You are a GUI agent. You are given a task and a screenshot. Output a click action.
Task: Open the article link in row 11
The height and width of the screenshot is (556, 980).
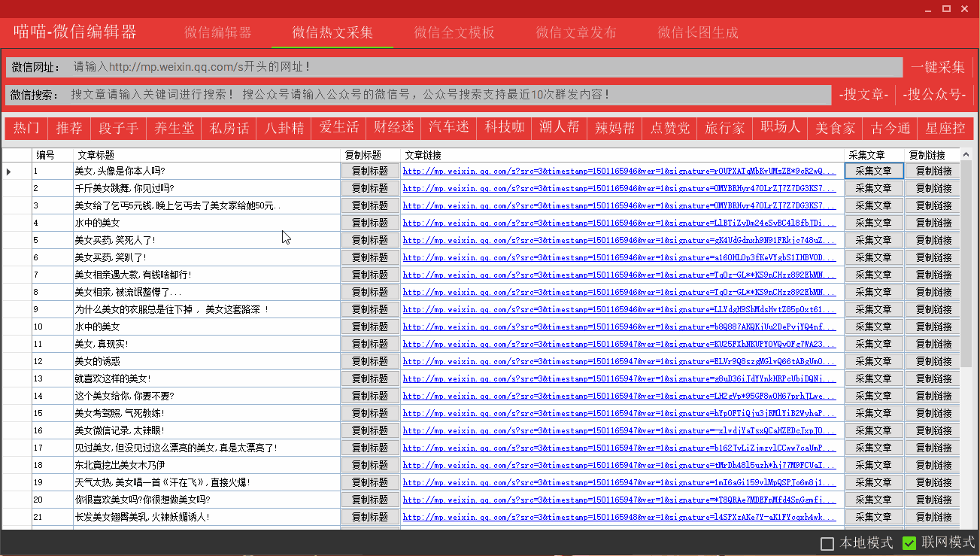[620, 344]
